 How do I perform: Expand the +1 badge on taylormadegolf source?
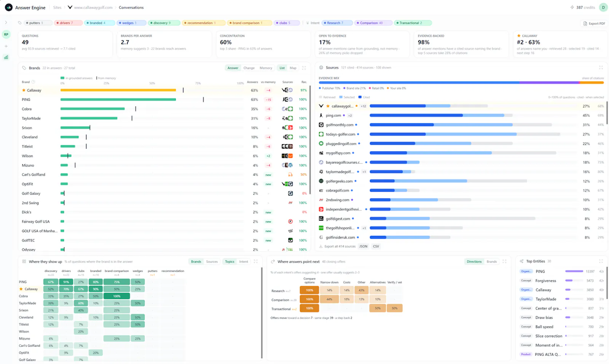[364, 172]
